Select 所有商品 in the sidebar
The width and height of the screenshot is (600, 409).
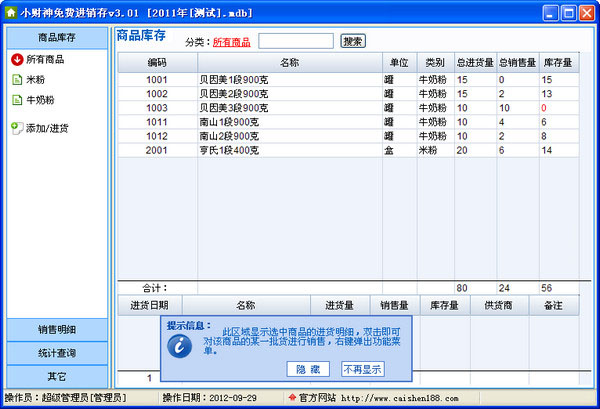[45, 59]
